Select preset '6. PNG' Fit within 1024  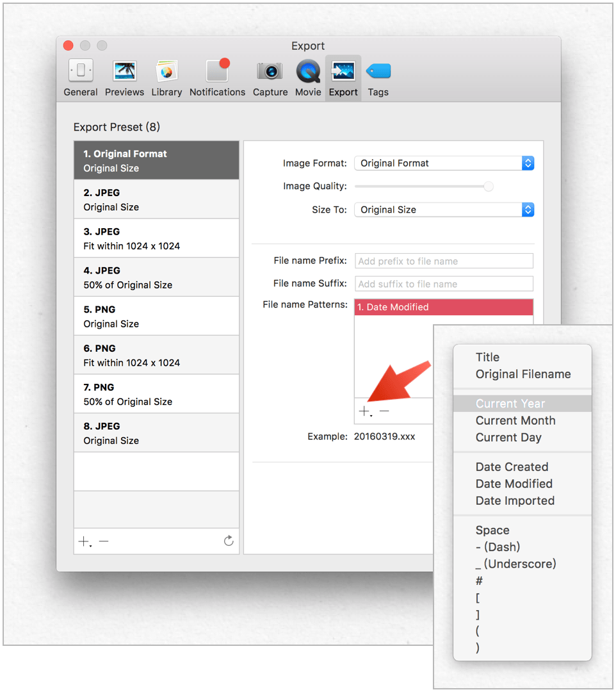coord(156,355)
